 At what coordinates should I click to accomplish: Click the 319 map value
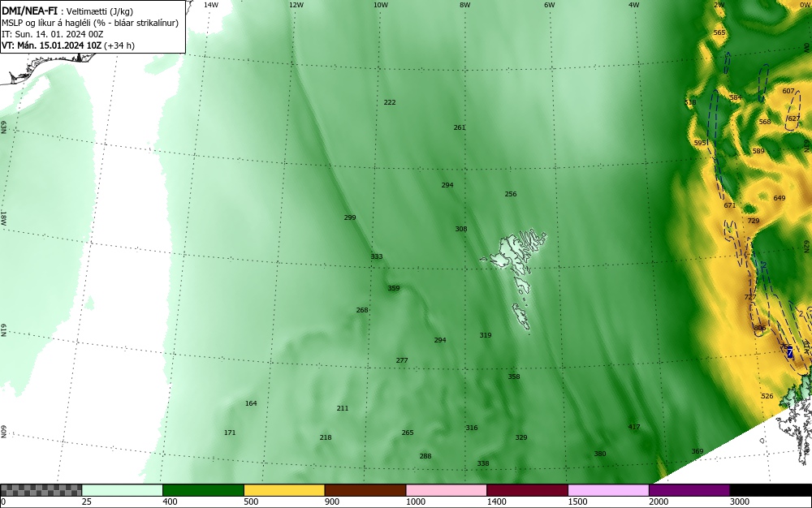click(x=486, y=335)
